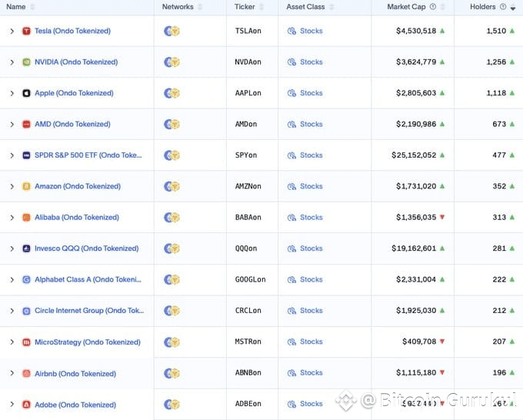
Task: Click the Market Cap info icon
Action: pyautogui.click(x=433, y=7)
